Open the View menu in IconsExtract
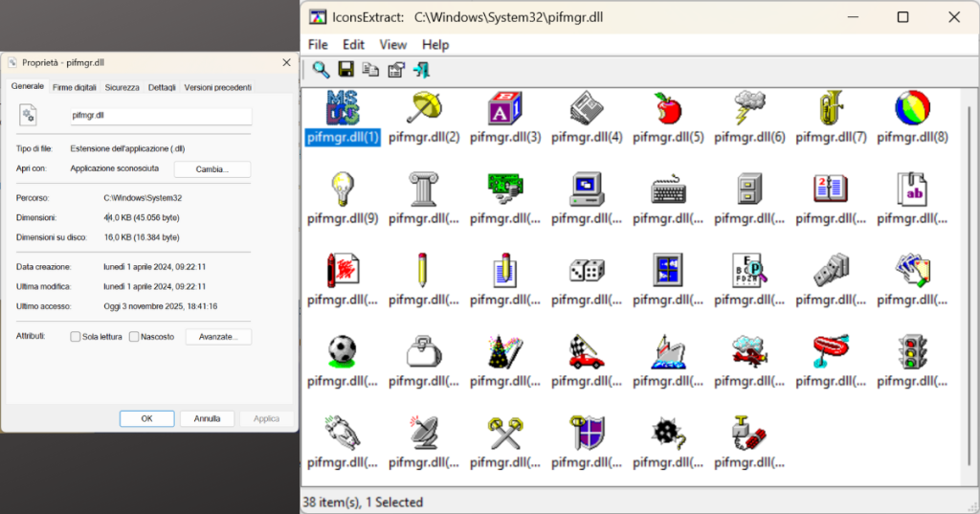This screenshot has width=980, height=514. tap(392, 45)
